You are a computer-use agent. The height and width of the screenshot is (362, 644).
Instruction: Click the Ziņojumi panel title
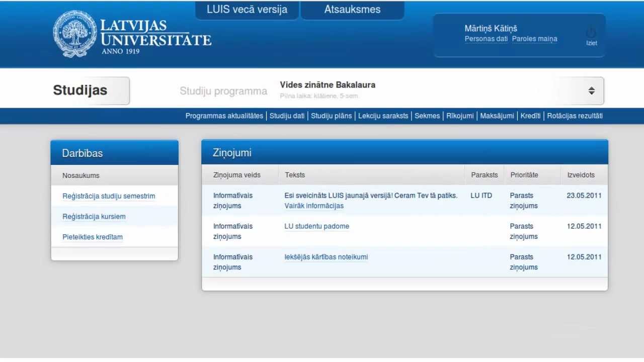coord(232,153)
